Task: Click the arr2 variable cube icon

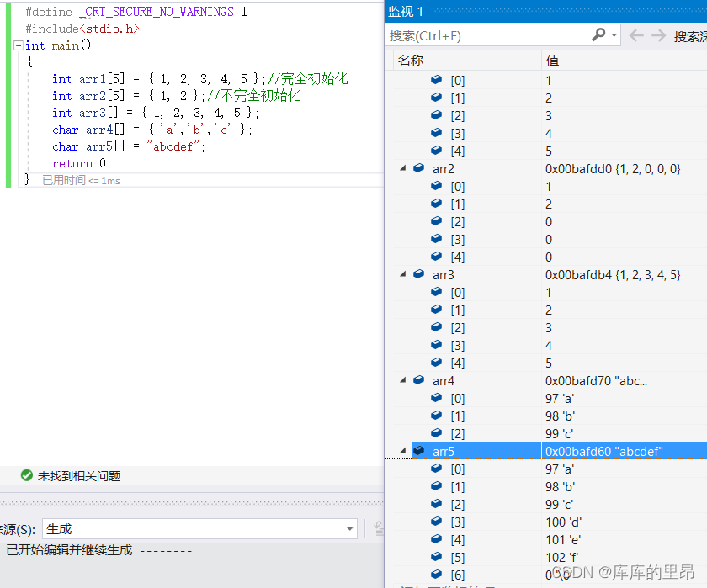Action: pos(419,168)
